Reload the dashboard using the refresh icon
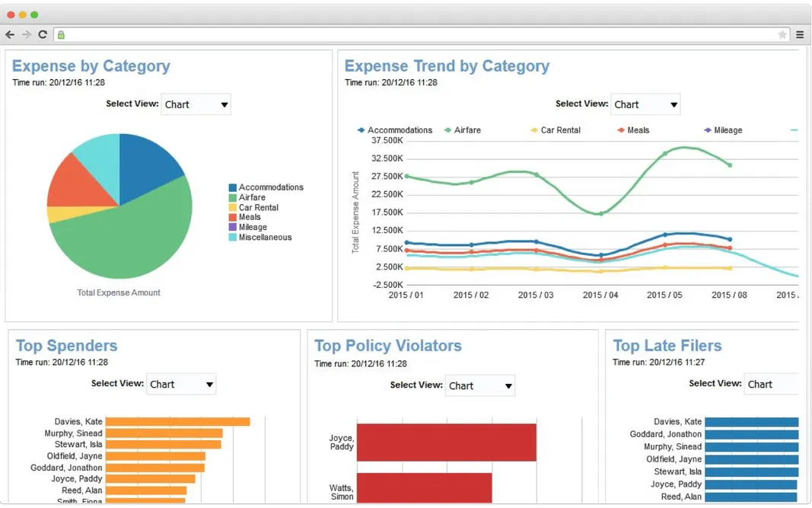812x508 pixels. coord(43,34)
